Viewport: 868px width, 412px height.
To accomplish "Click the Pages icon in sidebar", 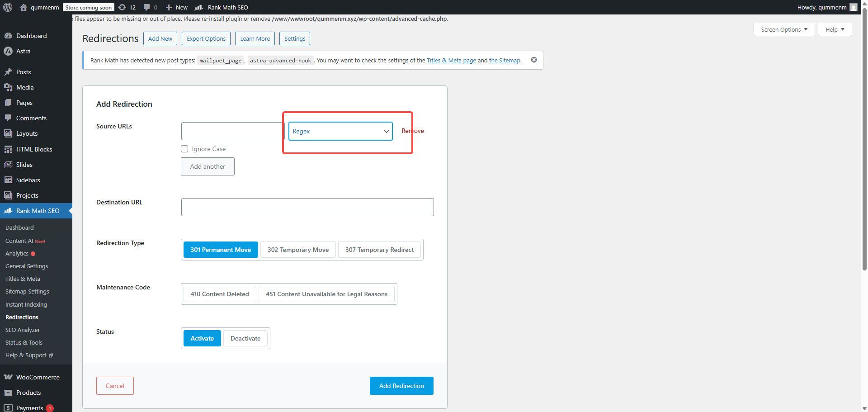I will click(x=8, y=103).
